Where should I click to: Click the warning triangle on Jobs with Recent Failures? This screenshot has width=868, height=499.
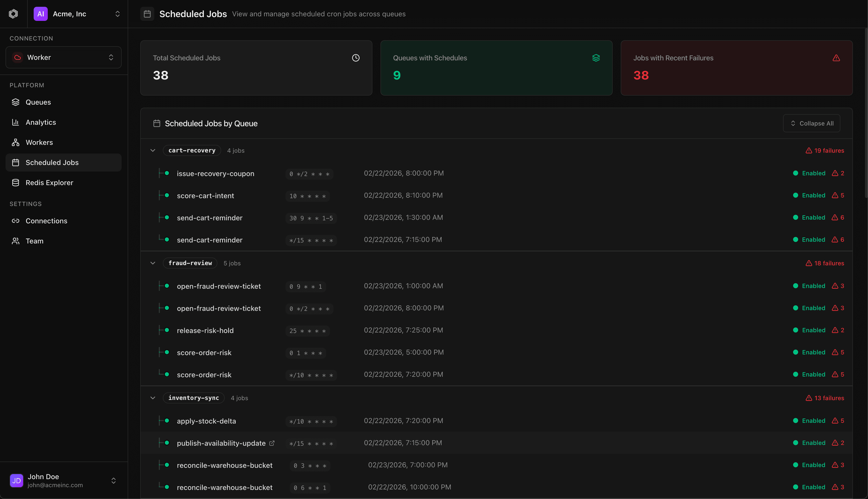coord(837,58)
